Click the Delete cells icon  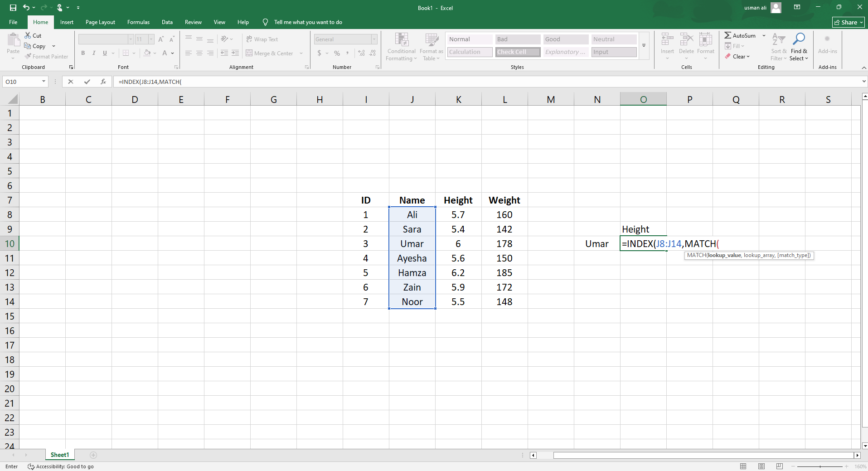tap(686, 39)
